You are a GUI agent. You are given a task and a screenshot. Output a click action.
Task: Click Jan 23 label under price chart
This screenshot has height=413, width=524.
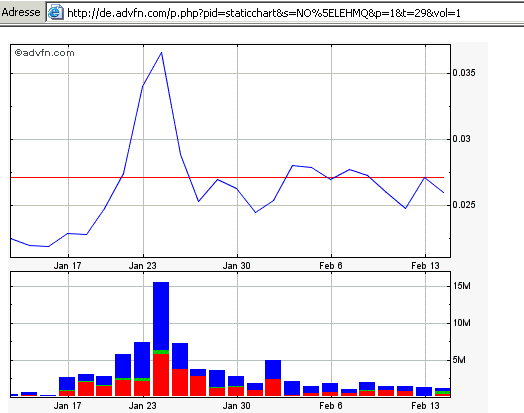click(x=143, y=266)
